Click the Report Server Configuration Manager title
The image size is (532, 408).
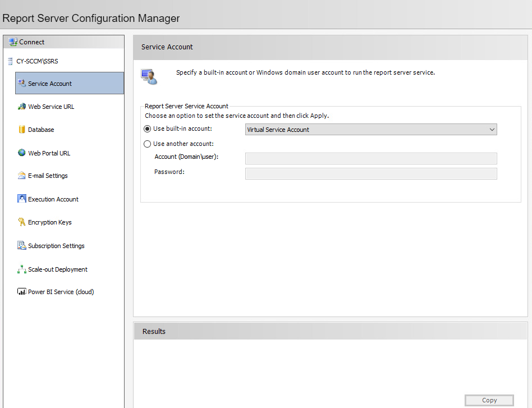pos(91,18)
